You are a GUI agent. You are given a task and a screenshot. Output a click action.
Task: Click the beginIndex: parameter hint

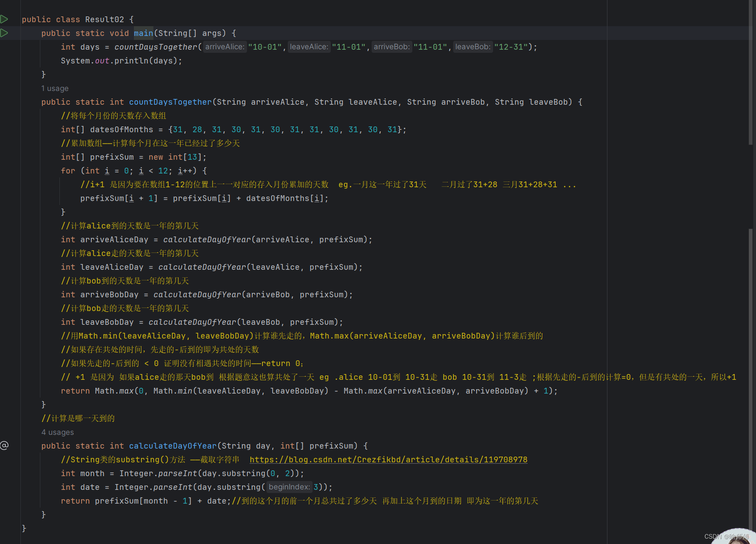tap(290, 487)
